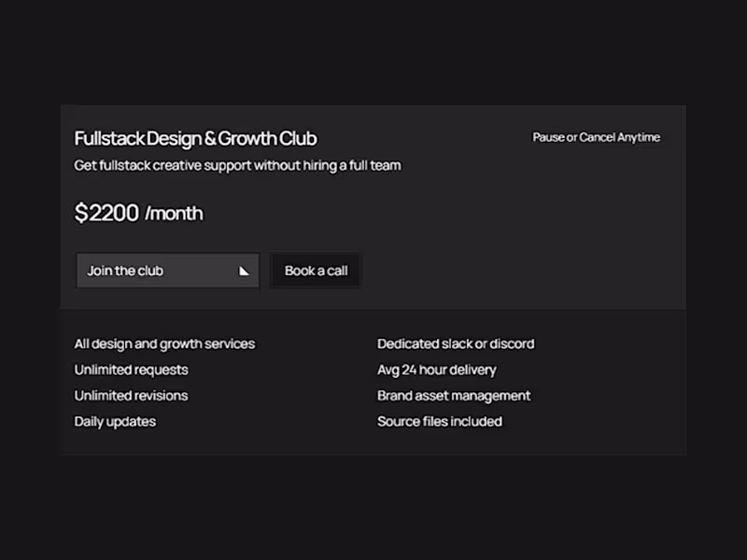Click the arrow cursor icon inside Join button
The image size is (747, 560).
pyautogui.click(x=243, y=271)
